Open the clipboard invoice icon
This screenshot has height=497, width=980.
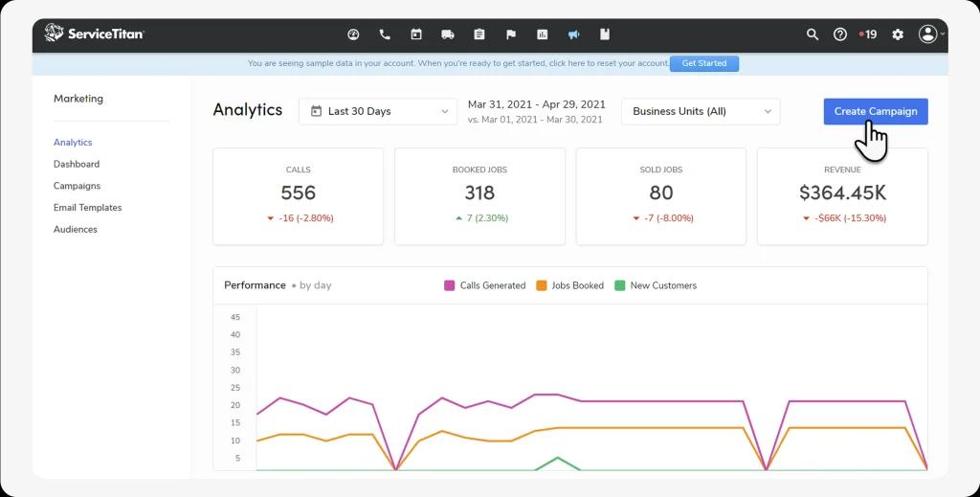point(479,34)
